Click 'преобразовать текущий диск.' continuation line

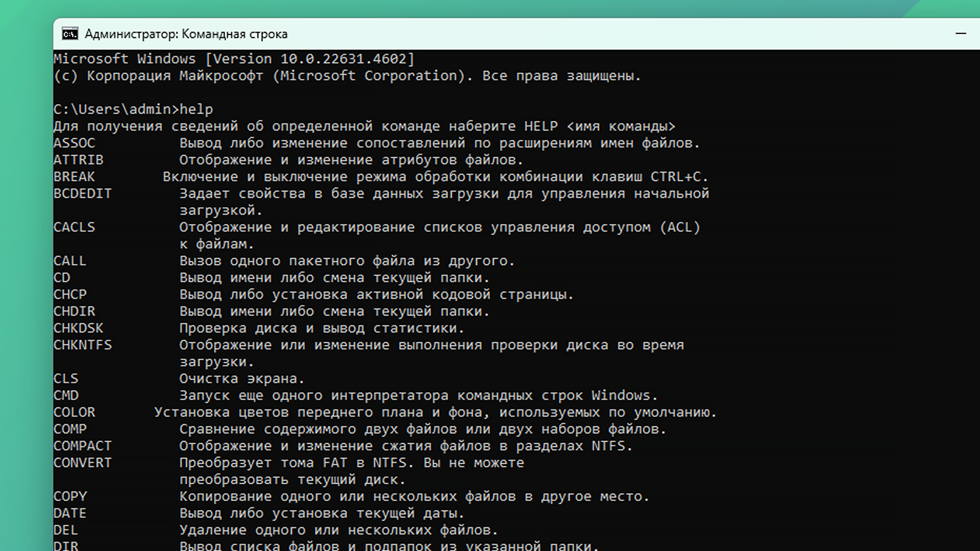tap(292, 480)
